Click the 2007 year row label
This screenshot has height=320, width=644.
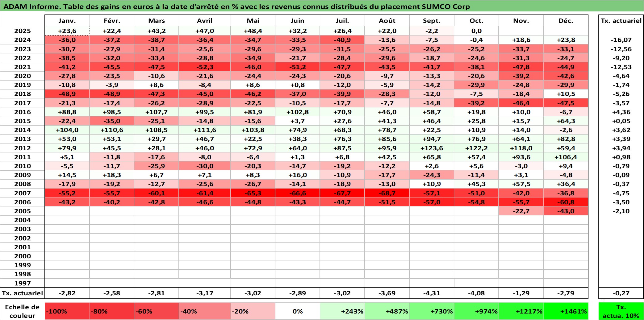(x=23, y=193)
